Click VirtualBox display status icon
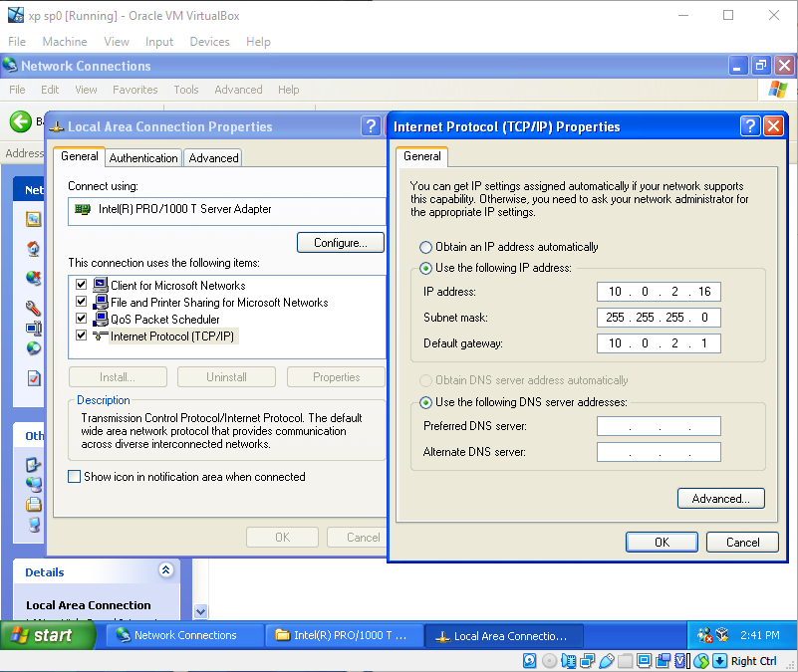Image resolution: width=798 pixels, height=672 pixels. coord(645,661)
